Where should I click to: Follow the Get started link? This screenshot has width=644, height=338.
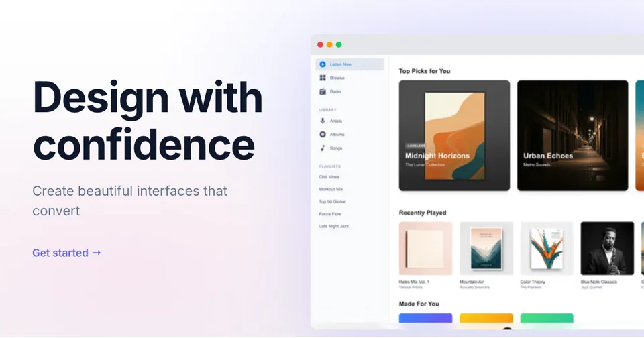[66, 253]
